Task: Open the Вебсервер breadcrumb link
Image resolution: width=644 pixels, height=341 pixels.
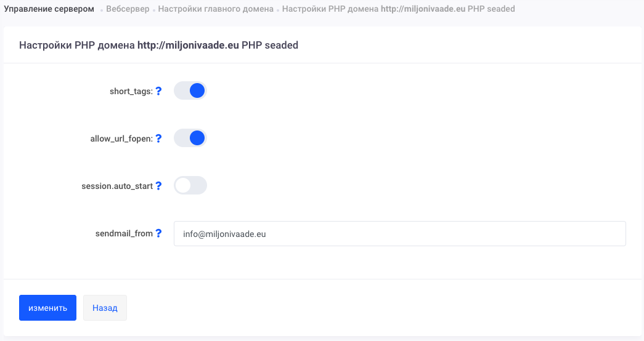Action: [x=128, y=9]
